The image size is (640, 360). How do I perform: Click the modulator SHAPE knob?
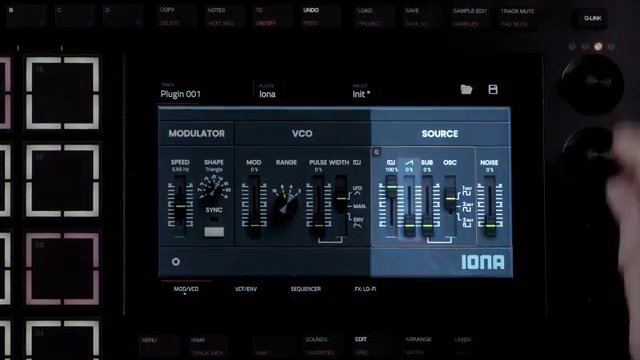pyautogui.click(x=213, y=190)
